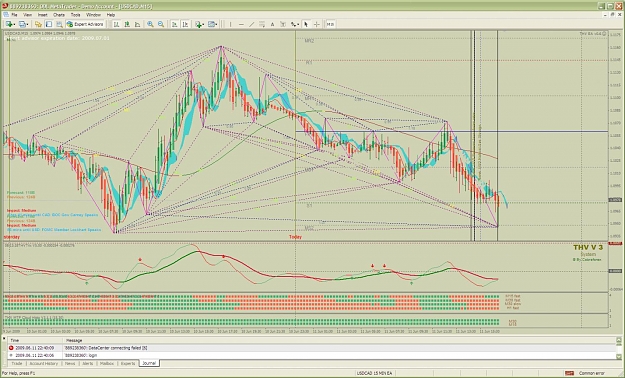Viewport: 625px width, 378px height.
Task: Click the 'Today' label on chart
Action: [x=295, y=237]
